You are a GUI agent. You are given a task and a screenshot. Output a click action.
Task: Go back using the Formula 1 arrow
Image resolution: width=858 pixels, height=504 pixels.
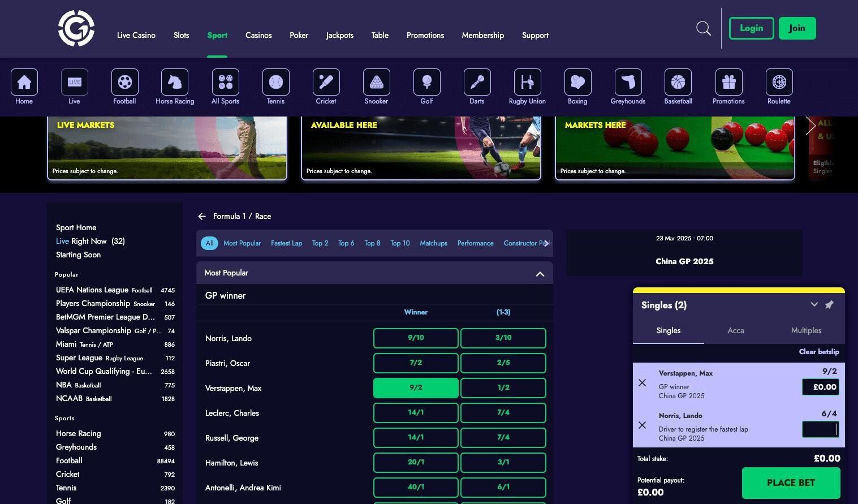202,216
